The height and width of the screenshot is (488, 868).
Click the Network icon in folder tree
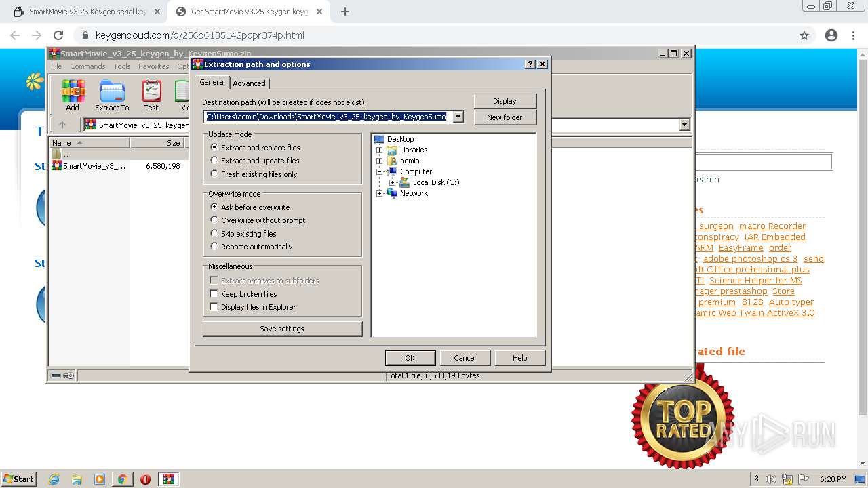[x=392, y=193]
